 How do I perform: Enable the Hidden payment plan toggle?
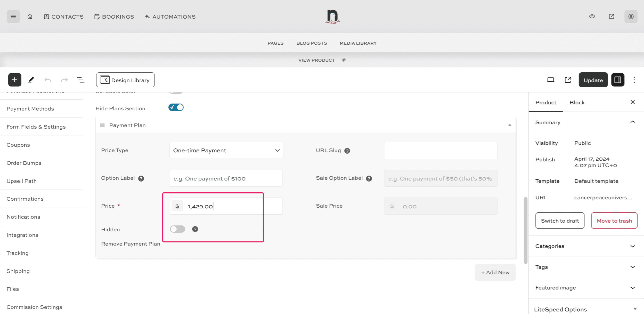[177, 229]
